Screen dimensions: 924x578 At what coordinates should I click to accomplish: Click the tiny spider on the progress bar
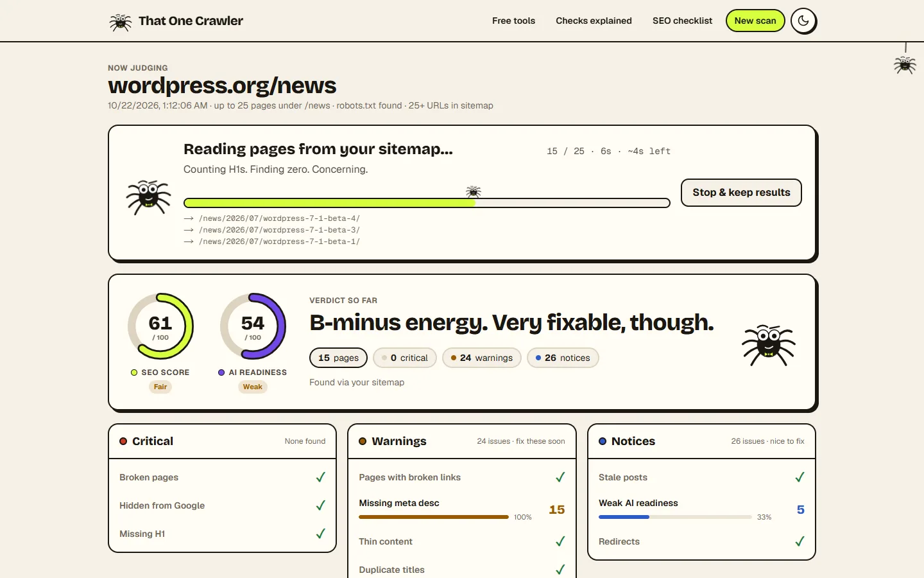pyautogui.click(x=474, y=191)
